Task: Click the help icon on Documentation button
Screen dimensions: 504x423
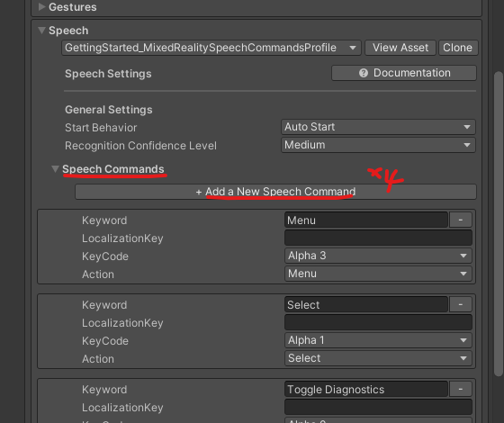Action: (364, 73)
